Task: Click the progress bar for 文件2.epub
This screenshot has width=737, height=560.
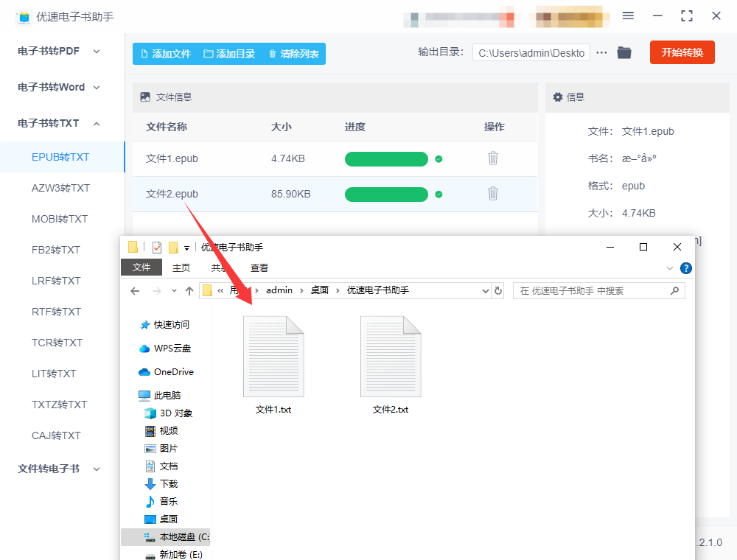Action: 386,195
